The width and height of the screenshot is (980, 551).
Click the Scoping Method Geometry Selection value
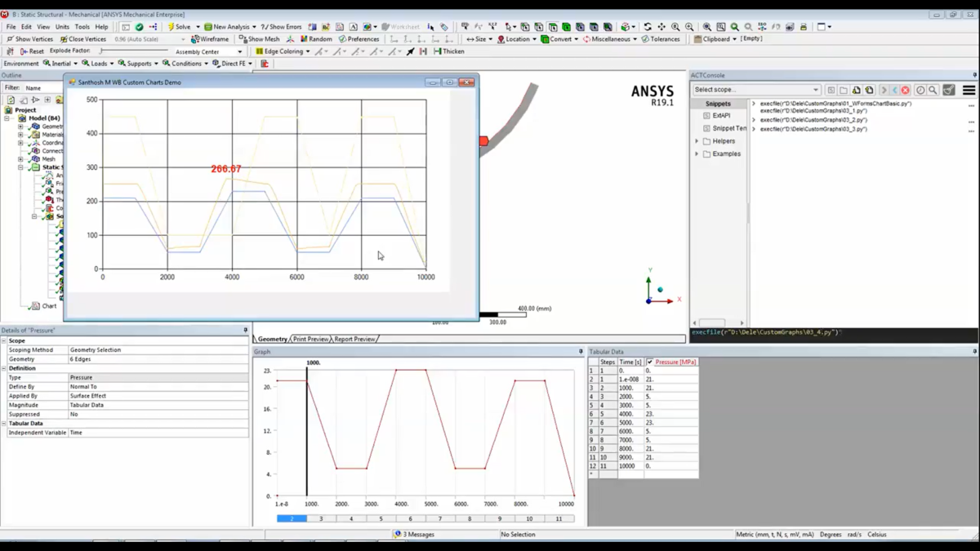click(x=158, y=349)
